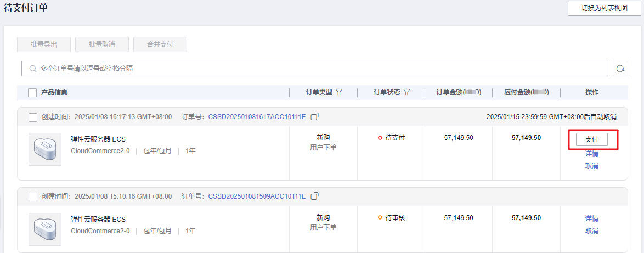
Task: Copy order number CSSD202501081617ACC10111E
Action: point(314,116)
